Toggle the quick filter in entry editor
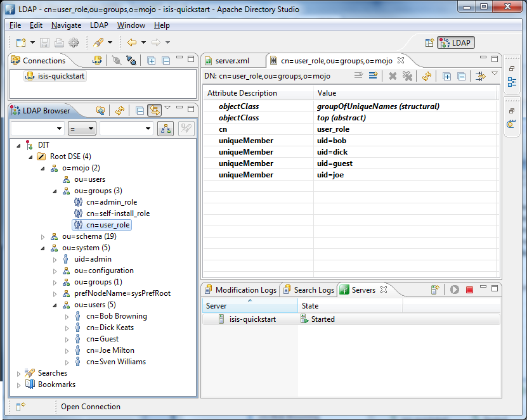This screenshot has height=420, width=527. pos(480,76)
